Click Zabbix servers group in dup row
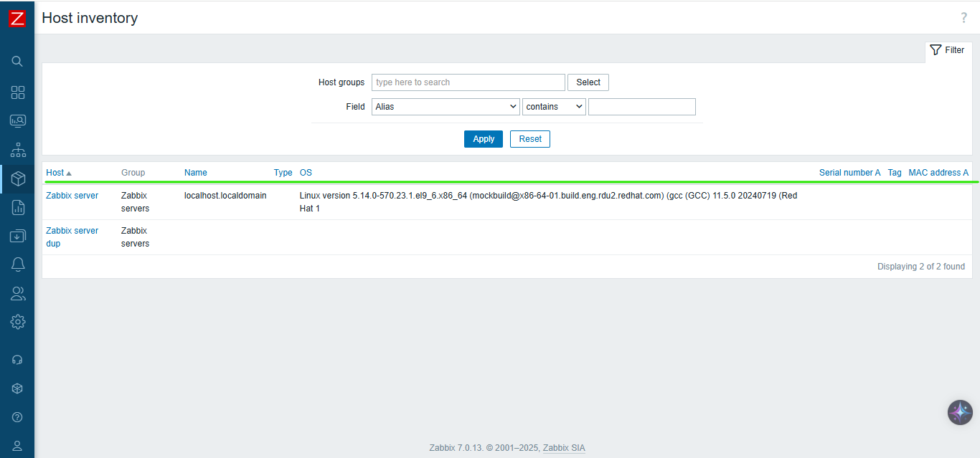This screenshot has width=980, height=458. 136,237
